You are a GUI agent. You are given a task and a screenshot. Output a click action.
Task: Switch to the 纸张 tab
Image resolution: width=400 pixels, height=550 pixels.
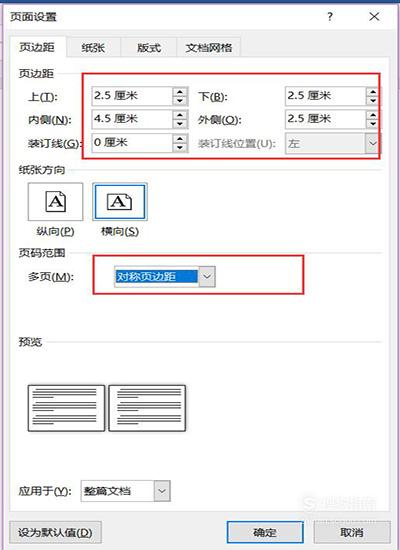point(93,47)
